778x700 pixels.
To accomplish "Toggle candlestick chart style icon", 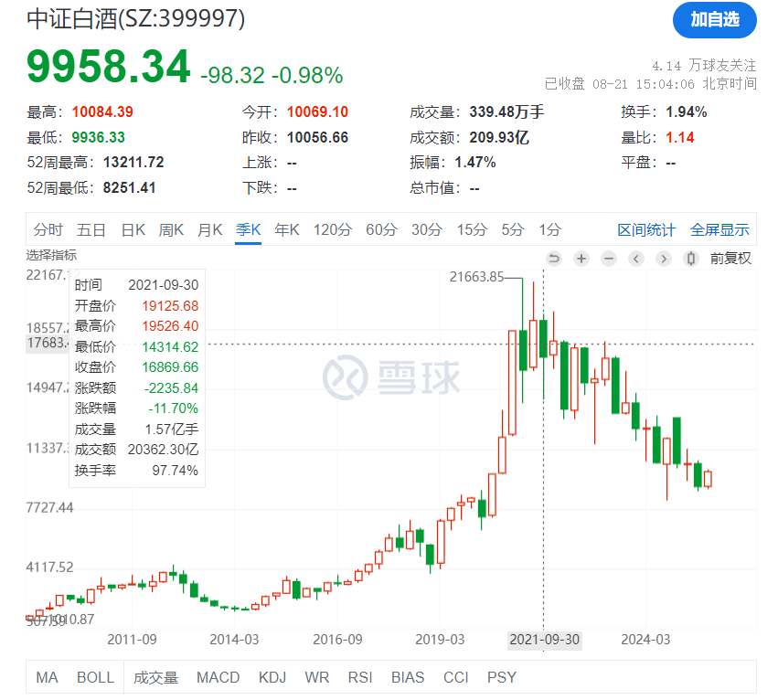I will (690, 259).
